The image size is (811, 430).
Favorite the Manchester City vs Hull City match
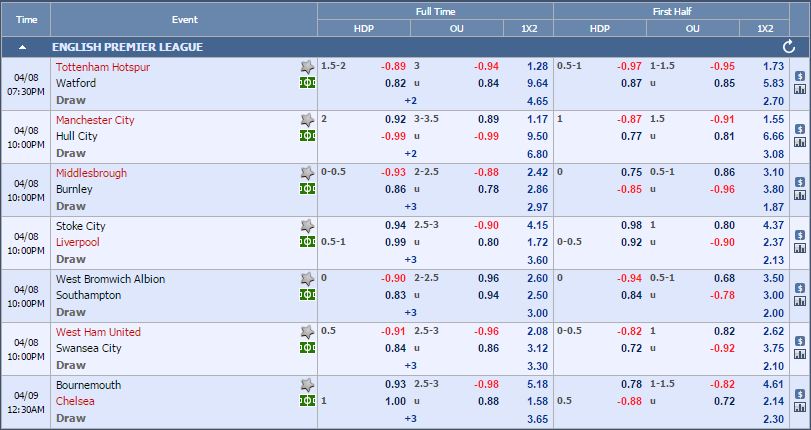coord(307,120)
